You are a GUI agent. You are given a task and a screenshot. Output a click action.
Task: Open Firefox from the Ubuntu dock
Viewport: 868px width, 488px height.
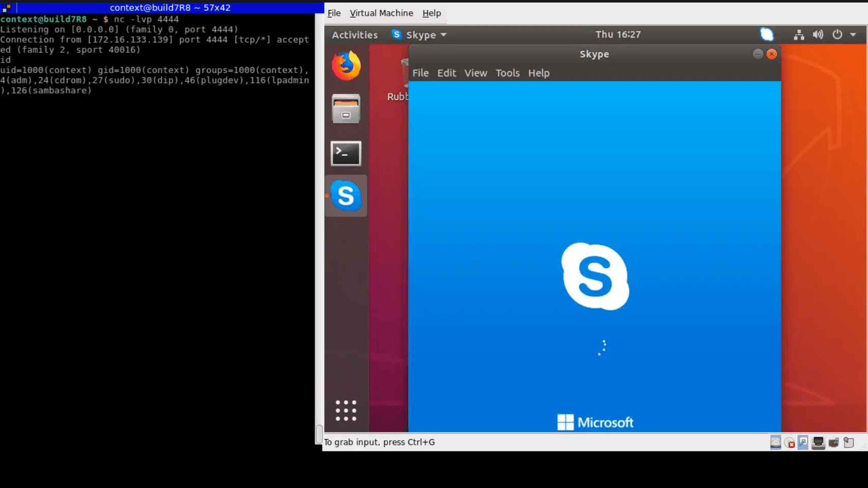tap(346, 66)
